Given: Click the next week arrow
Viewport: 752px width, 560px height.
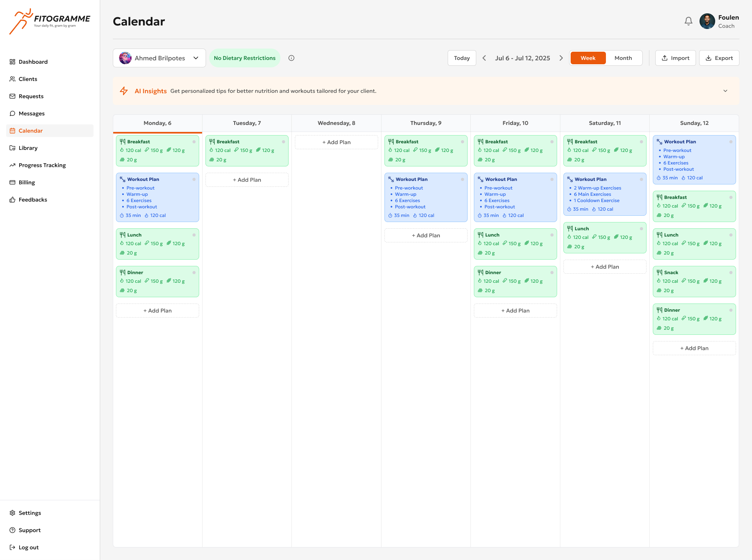Looking at the screenshot, I should [561, 58].
